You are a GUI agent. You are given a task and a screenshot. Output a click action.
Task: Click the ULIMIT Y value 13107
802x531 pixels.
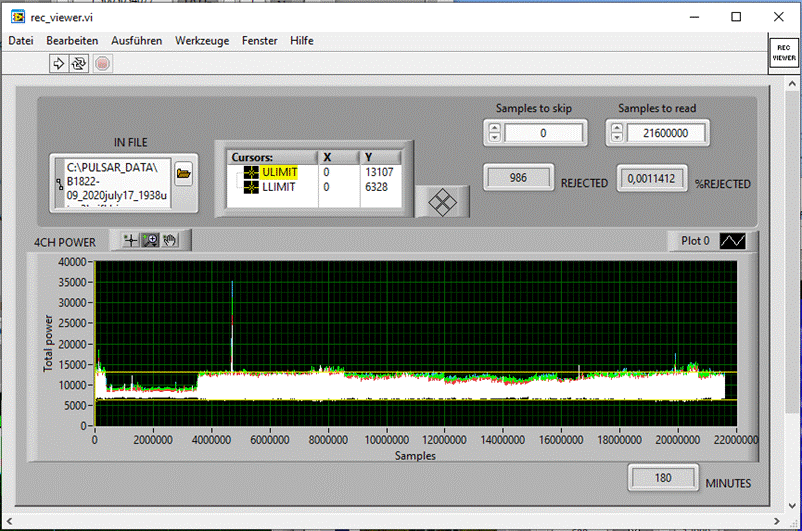(x=379, y=172)
